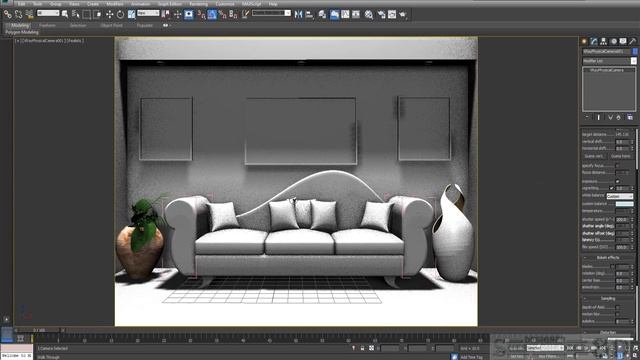Click the Configure Modifier Sets icon
Viewport: 640px width, 360px height.
click(630, 118)
